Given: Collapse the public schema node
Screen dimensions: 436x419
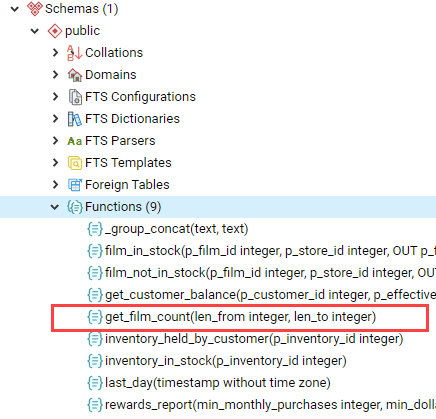Looking at the screenshot, I should point(35,31).
